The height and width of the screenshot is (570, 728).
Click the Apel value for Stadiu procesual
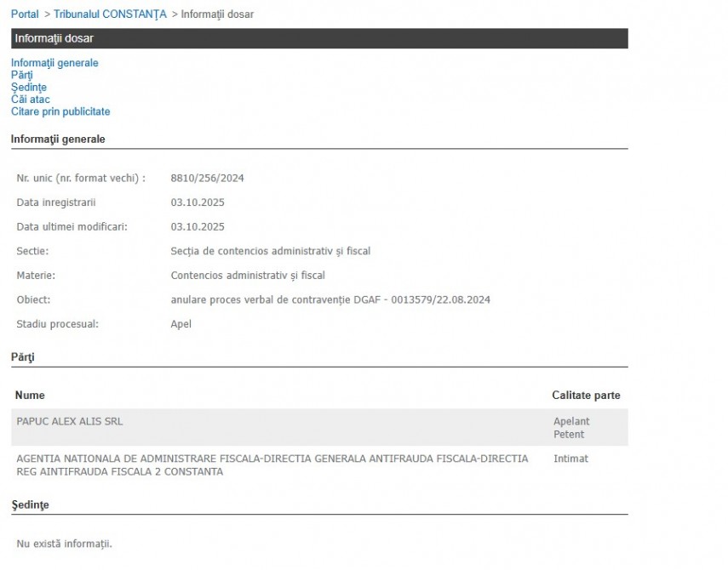[181, 324]
